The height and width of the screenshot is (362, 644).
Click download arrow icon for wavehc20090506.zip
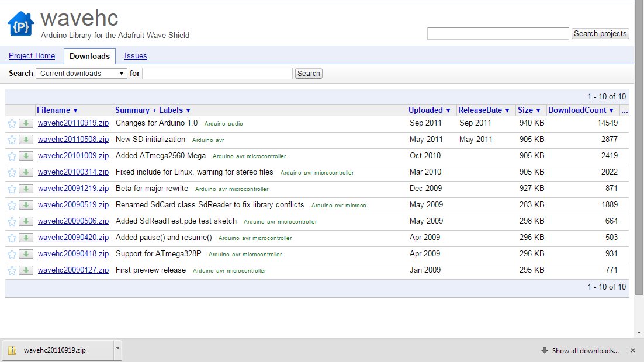26,221
